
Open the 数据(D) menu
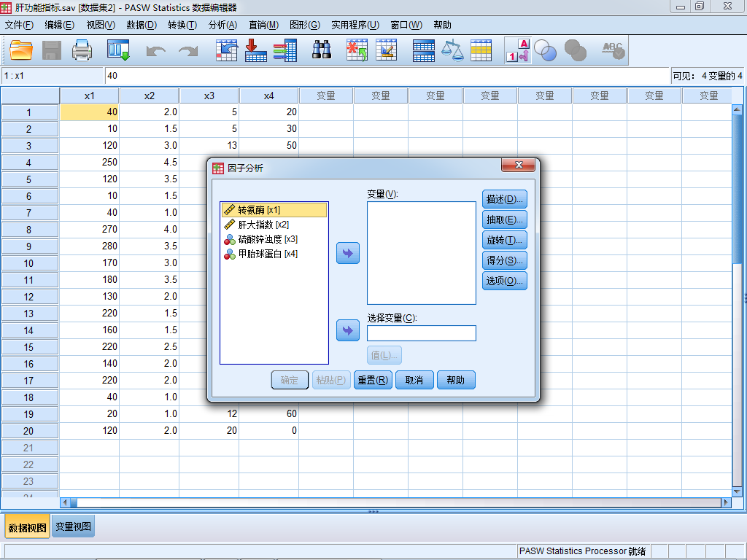tap(142, 26)
